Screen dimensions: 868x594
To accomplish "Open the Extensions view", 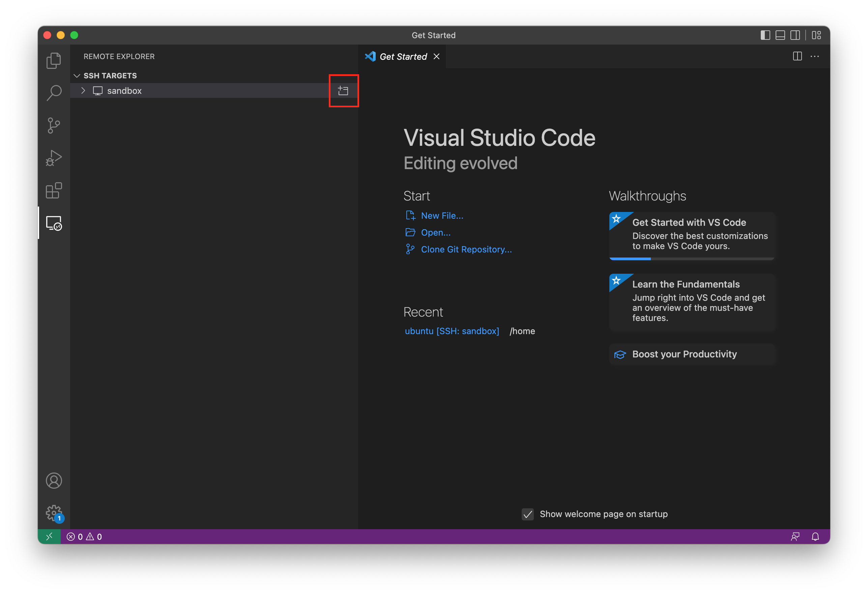I will tap(54, 190).
